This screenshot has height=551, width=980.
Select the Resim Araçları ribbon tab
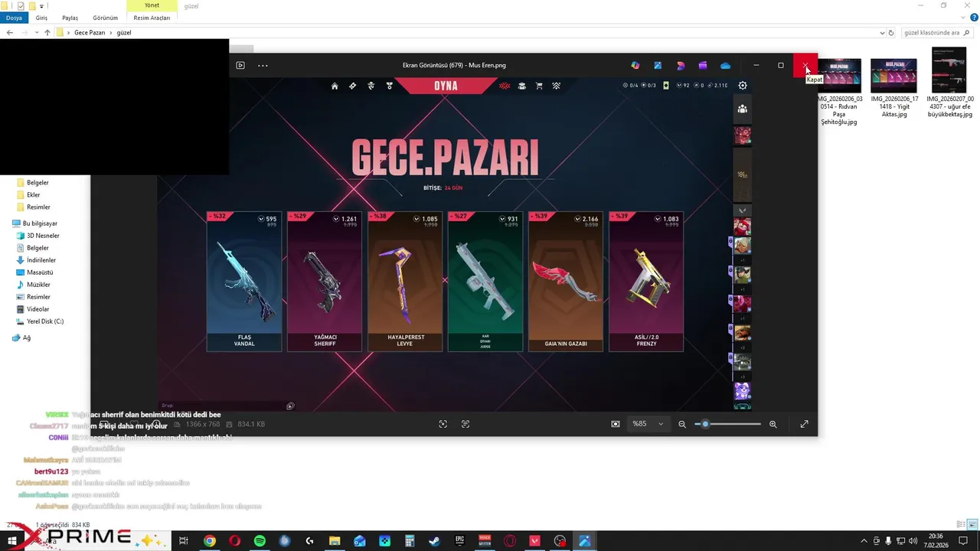tap(152, 18)
